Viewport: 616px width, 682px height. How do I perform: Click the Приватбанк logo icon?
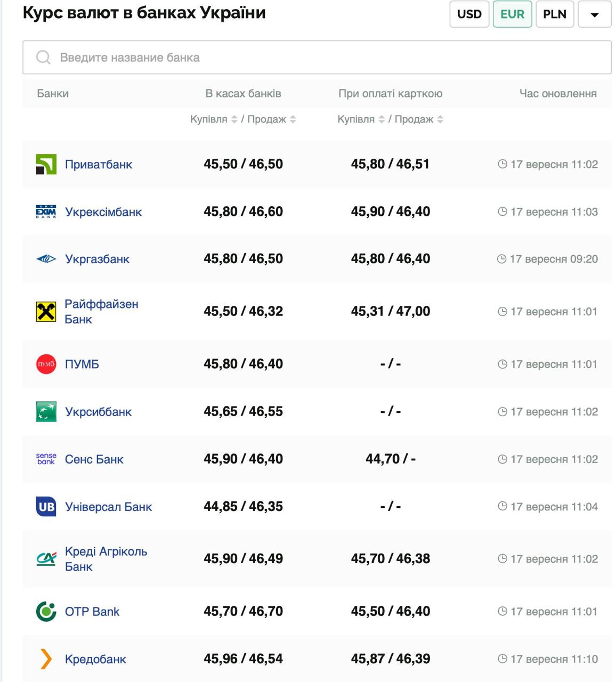pos(46,164)
